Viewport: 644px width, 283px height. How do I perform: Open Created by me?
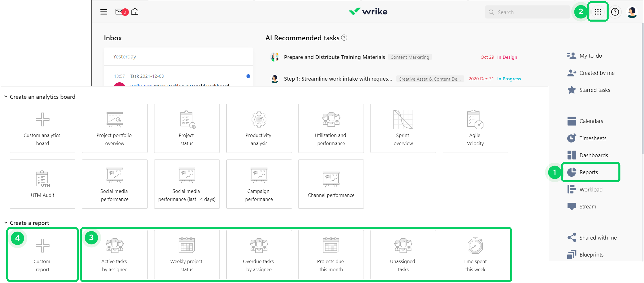click(x=591, y=73)
